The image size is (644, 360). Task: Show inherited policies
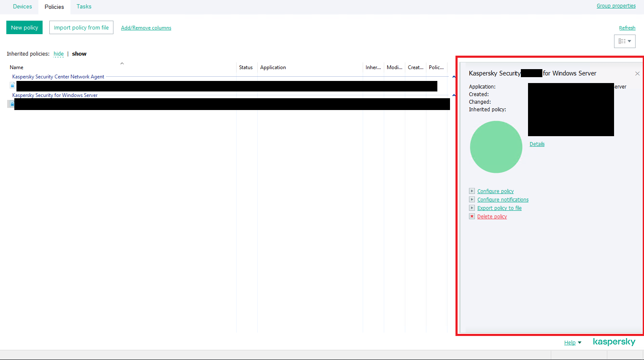coord(79,54)
